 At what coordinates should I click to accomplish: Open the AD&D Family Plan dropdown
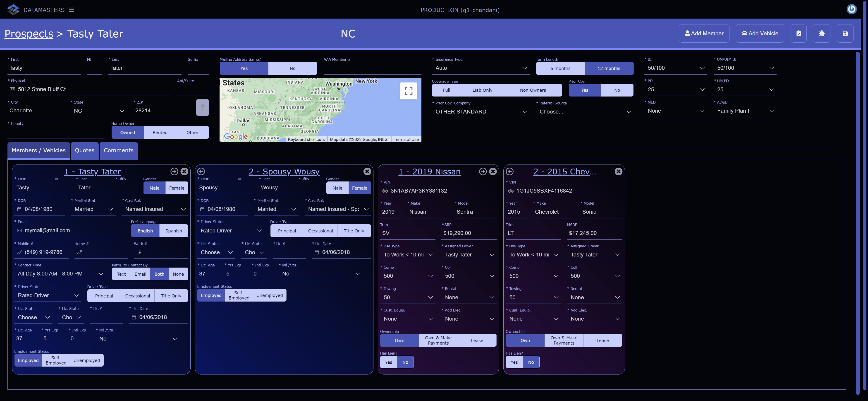pos(745,111)
